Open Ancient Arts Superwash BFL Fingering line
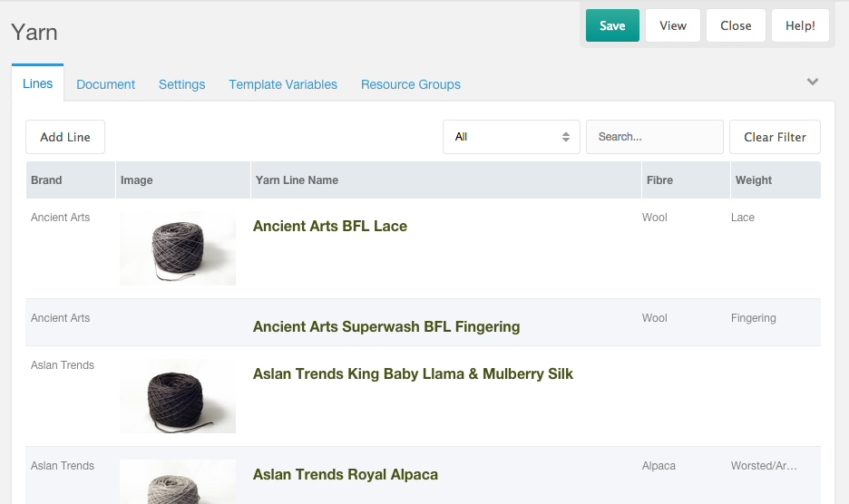Image resolution: width=849 pixels, height=504 pixels. point(386,327)
